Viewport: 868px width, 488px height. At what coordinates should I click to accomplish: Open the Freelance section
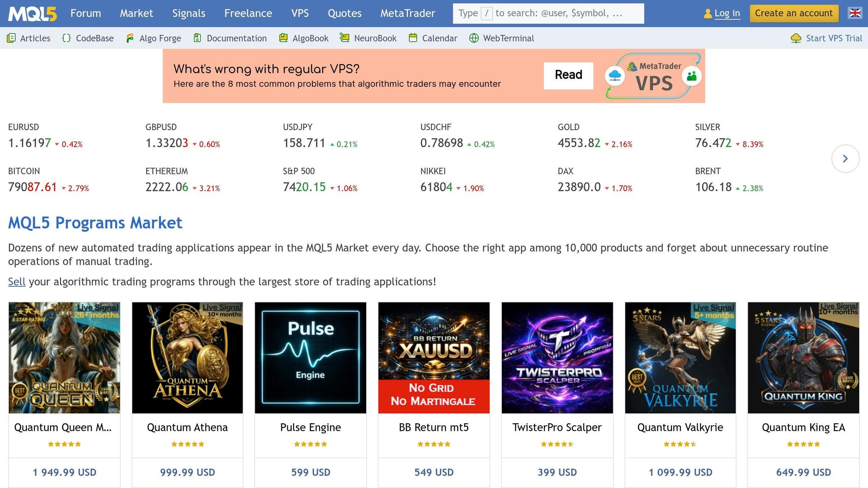[248, 14]
